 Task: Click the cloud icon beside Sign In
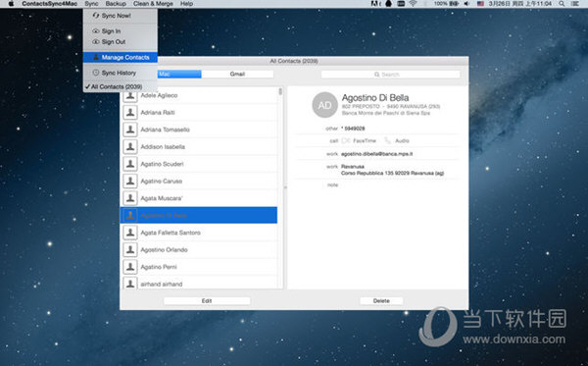(x=96, y=30)
